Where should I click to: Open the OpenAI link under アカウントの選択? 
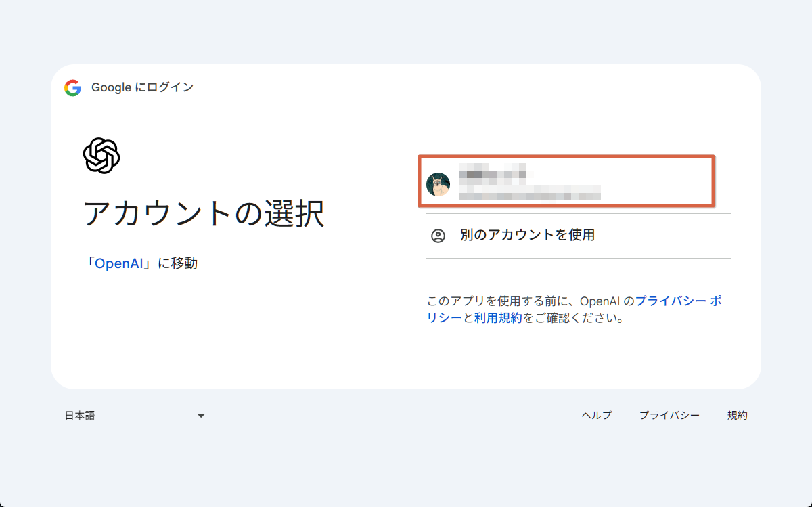pyautogui.click(x=118, y=263)
